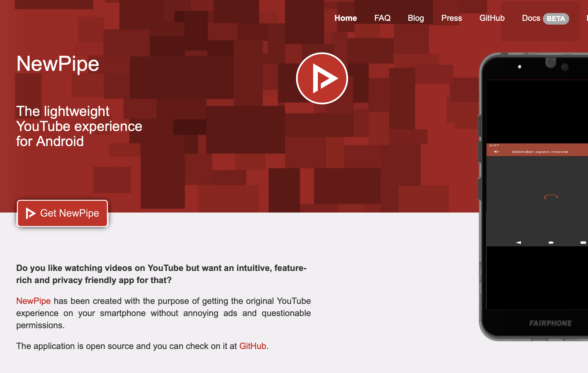Click play icon inside Get NewPipe button
The height and width of the screenshot is (373, 588).
(x=30, y=213)
